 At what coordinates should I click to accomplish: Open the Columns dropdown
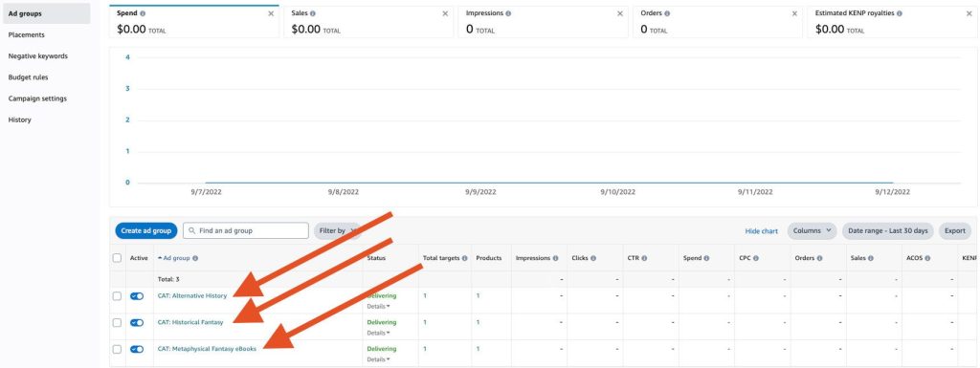(812, 230)
